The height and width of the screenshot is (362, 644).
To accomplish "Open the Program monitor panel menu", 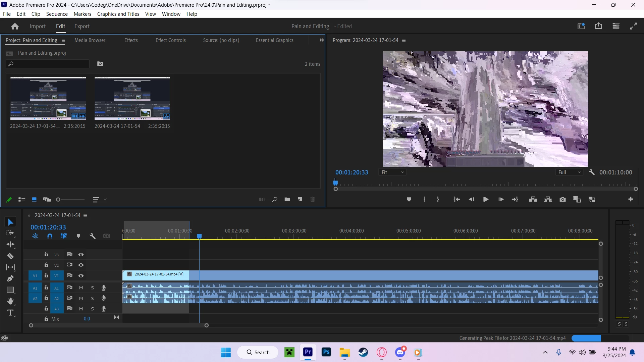I will 404,40.
